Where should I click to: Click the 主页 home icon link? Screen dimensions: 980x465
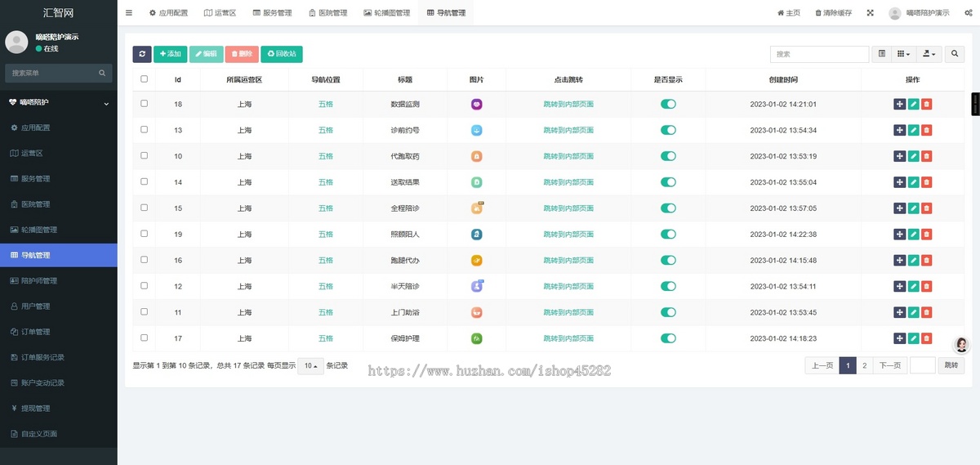[x=788, y=13]
